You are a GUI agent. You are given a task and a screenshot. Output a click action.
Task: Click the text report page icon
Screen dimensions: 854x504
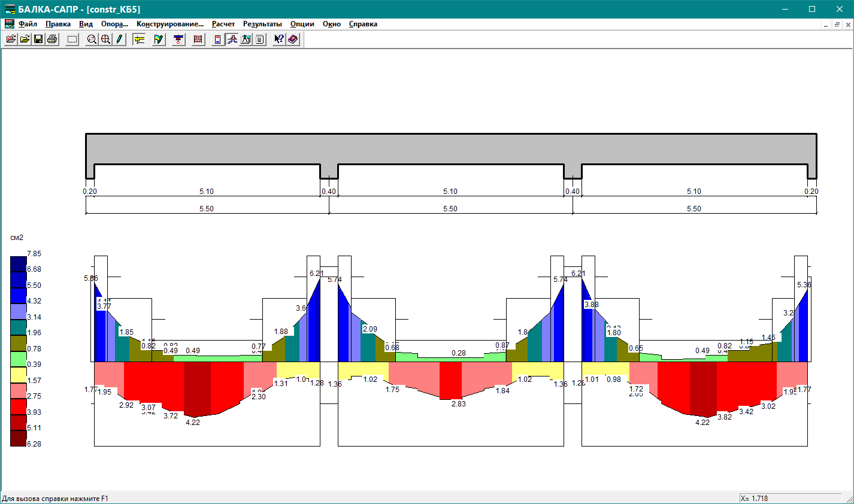[x=260, y=40]
